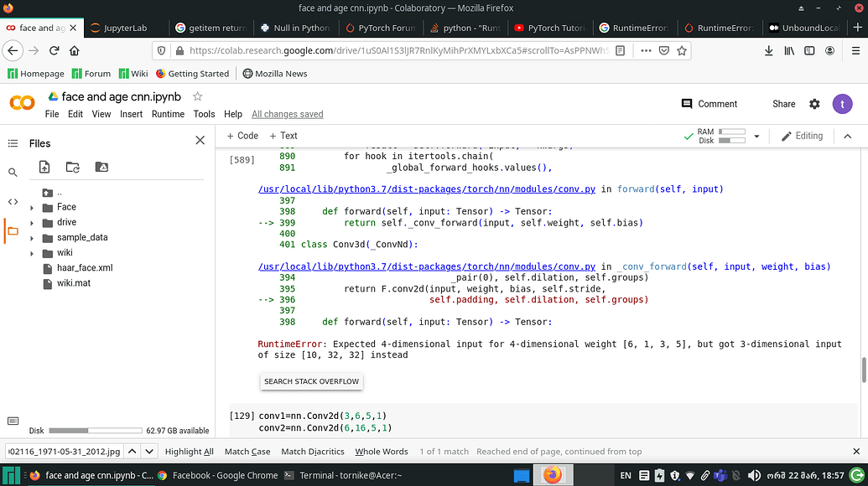The width and height of the screenshot is (868, 486).
Task: Open the RAM Disk resources dropdown arrow
Action: coord(756,136)
